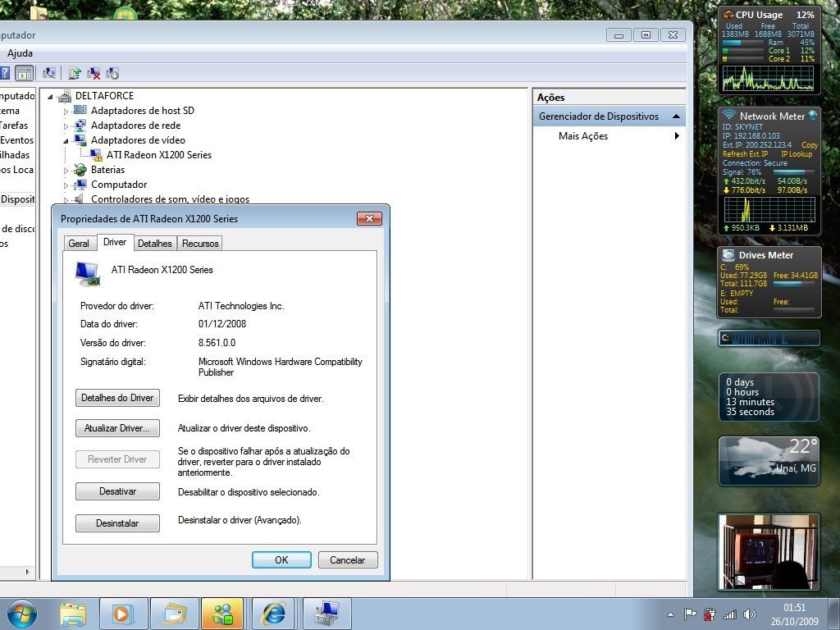Expand Adaptadores de host SD
The width and height of the screenshot is (840, 630).
[x=66, y=112]
